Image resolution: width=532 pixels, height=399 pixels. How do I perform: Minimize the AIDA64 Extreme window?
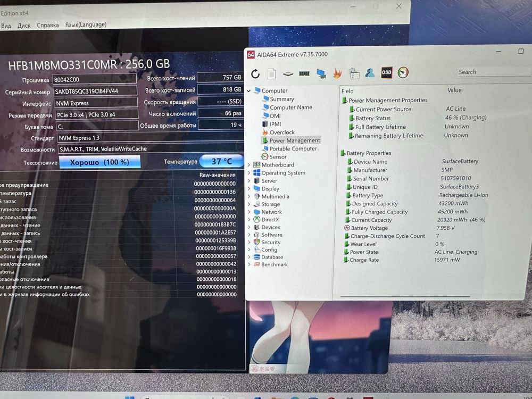(498, 52)
